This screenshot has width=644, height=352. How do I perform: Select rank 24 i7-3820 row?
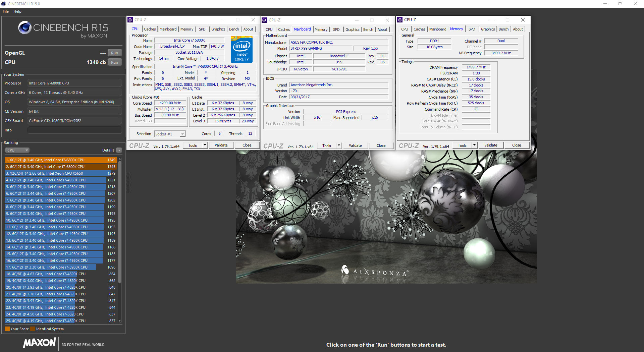[x=61, y=314]
